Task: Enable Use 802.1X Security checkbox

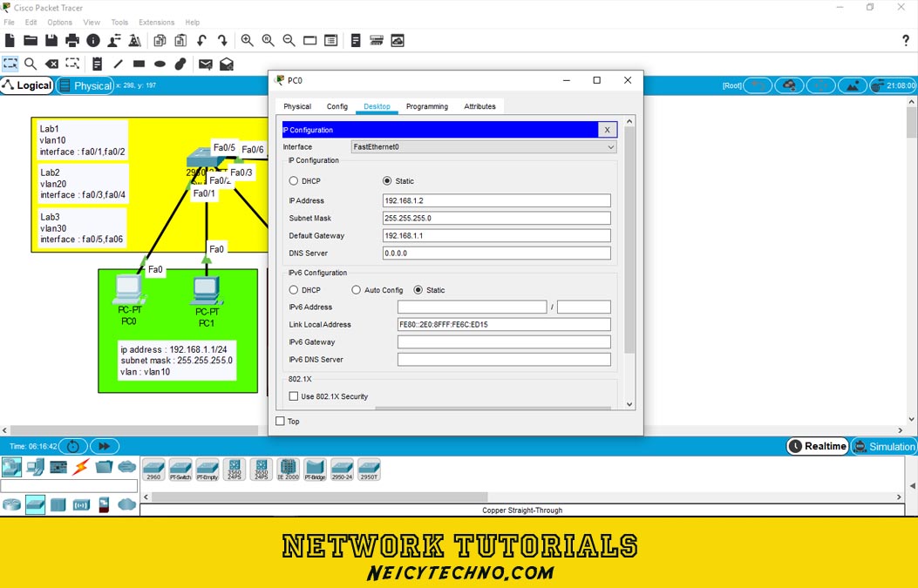Action: (x=293, y=396)
